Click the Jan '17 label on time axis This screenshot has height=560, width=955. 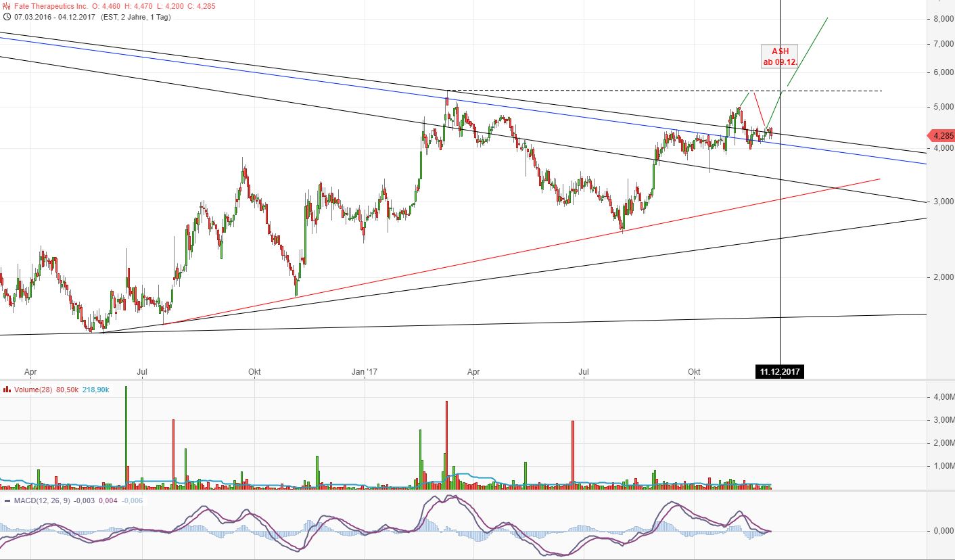coord(365,371)
